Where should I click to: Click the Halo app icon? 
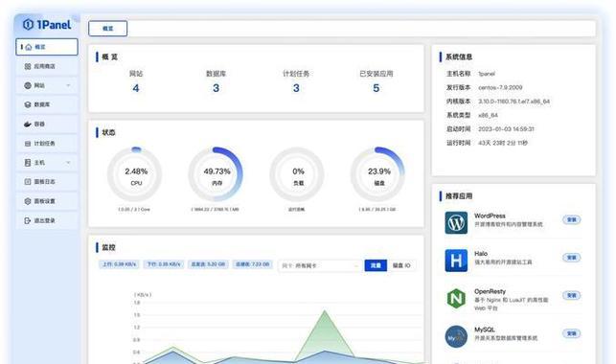456,261
